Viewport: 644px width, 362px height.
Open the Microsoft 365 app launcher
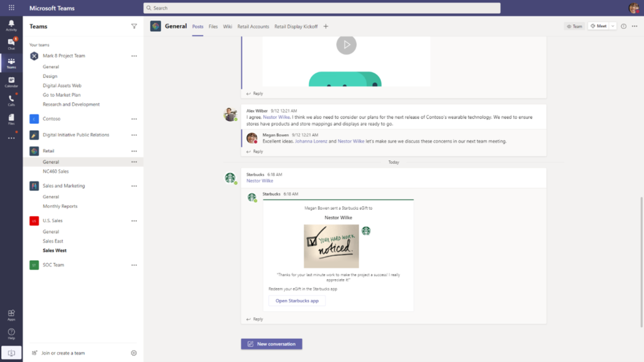tap(11, 8)
